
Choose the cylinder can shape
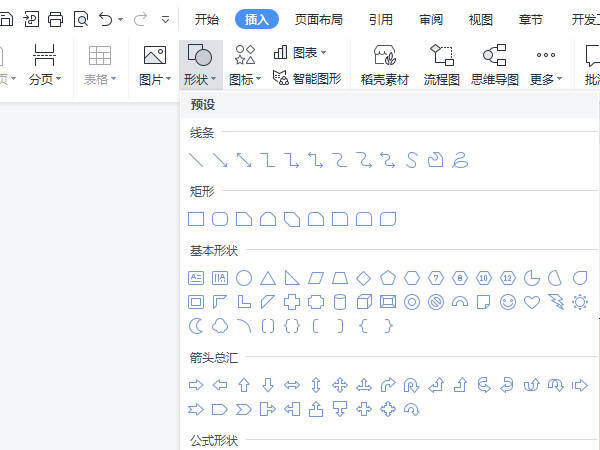(x=340, y=302)
